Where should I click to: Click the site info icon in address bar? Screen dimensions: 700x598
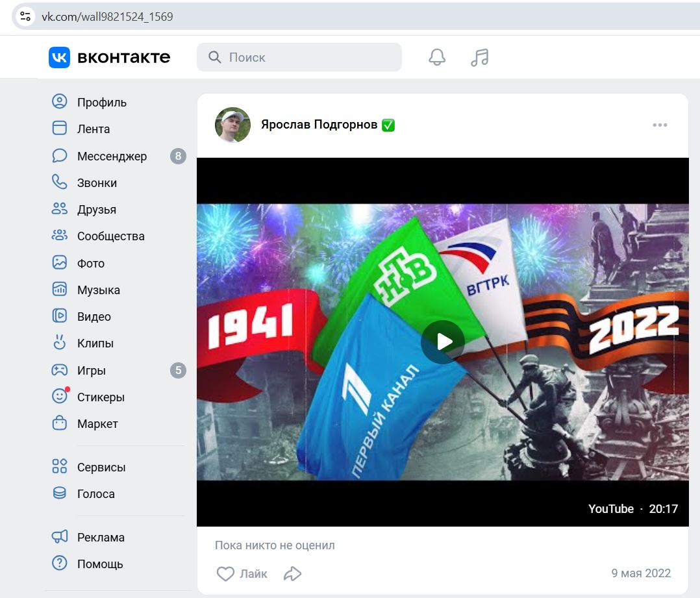25,16
